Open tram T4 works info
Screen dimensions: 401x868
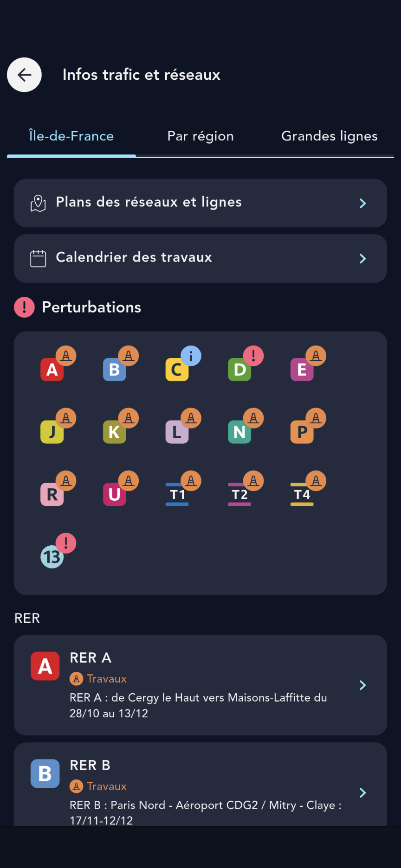[x=302, y=494]
